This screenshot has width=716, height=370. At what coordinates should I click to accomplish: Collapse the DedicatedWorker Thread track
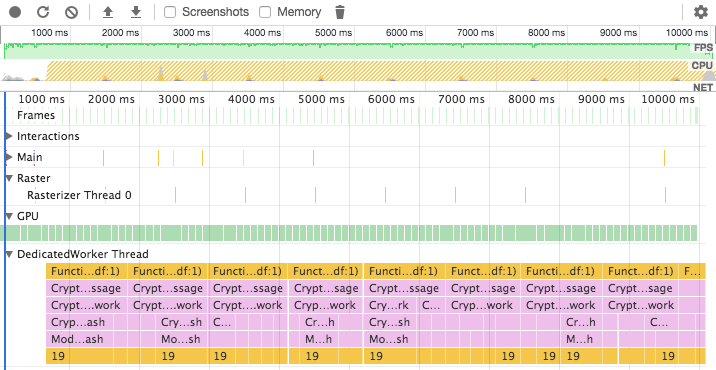coord(9,254)
